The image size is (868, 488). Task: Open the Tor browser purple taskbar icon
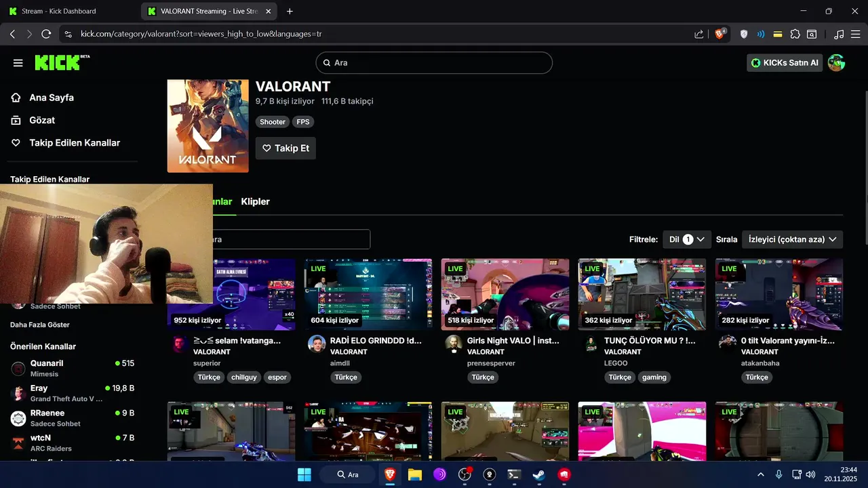439,474
